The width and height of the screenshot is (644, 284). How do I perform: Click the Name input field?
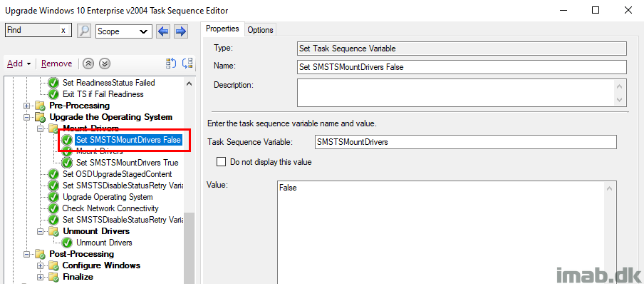point(462,67)
